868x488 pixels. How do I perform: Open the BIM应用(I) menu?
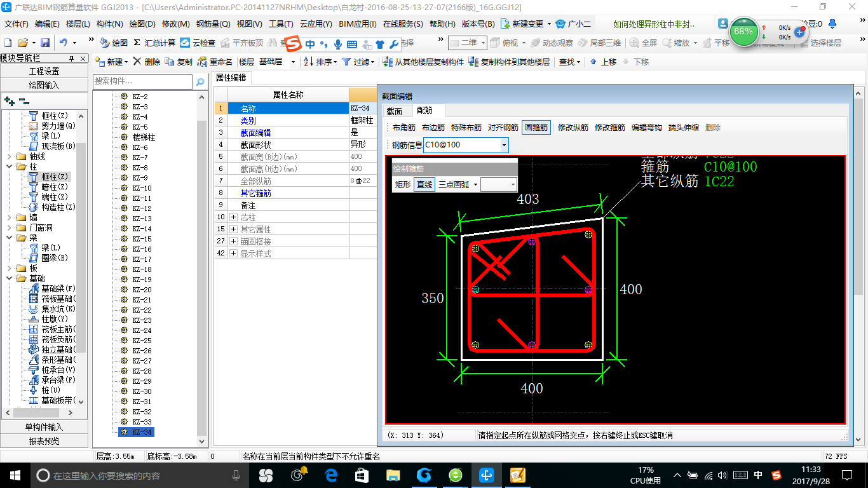pyautogui.click(x=358, y=24)
